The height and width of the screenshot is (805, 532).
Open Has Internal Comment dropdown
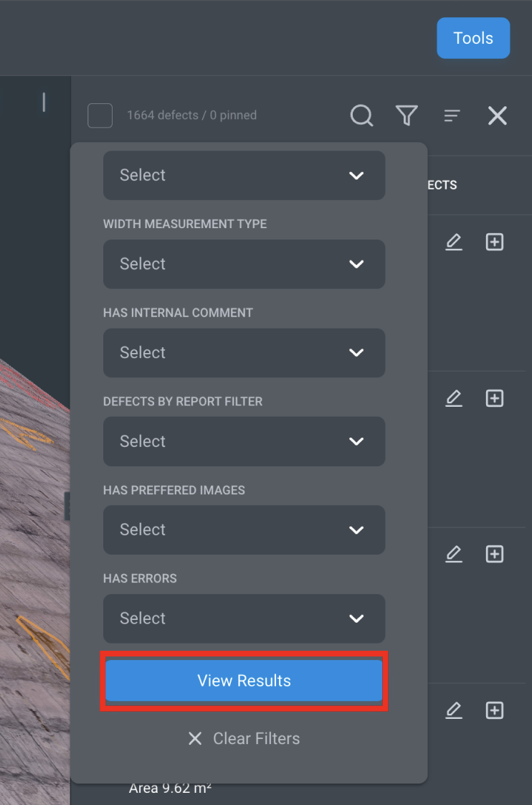[244, 353]
